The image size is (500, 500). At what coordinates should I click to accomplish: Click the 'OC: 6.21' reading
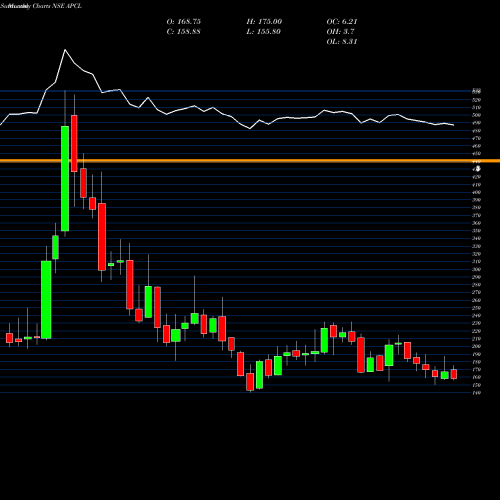pyautogui.click(x=342, y=22)
